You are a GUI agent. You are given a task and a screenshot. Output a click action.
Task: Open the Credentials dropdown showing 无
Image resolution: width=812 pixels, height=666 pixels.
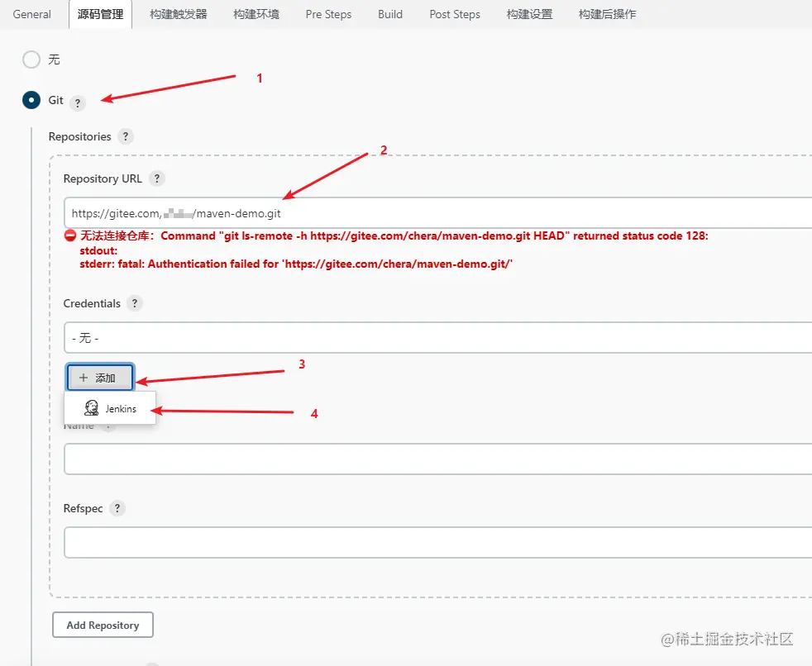click(x=437, y=337)
